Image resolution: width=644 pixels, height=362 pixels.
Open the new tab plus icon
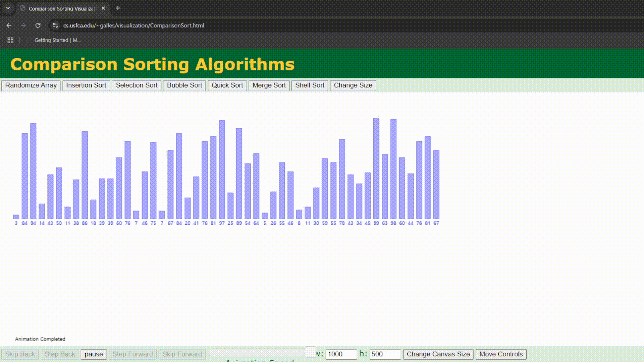click(x=118, y=8)
